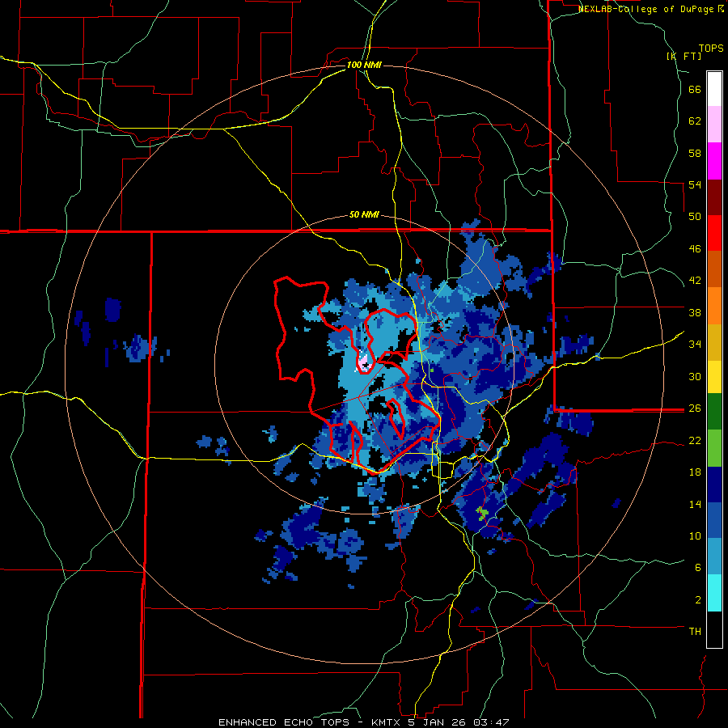This screenshot has width=728, height=728.
Task: Click the yellow legend swatch
Action: tap(714, 377)
